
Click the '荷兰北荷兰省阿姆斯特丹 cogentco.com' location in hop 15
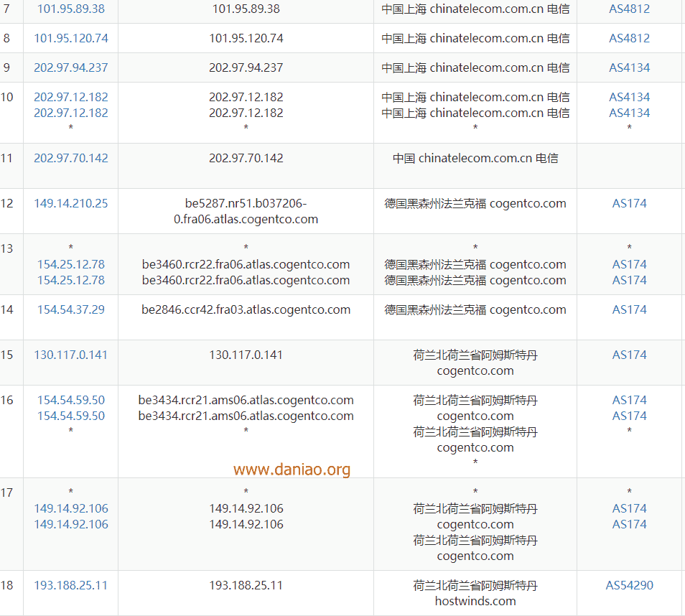pos(475,363)
